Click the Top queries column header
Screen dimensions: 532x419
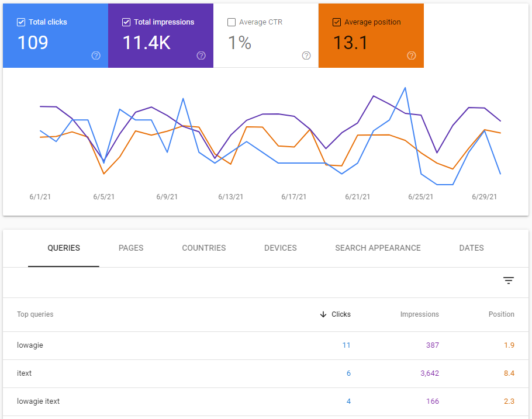pyautogui.click(x=35, y=314)
